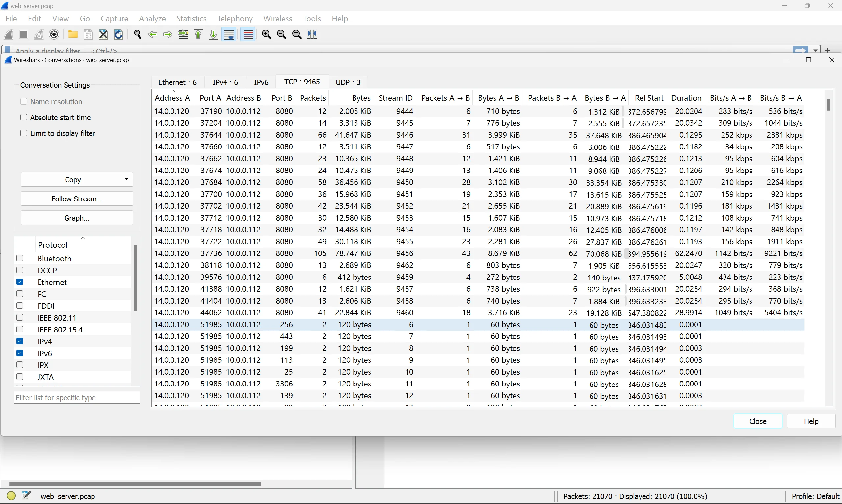Sort conversations by Rel Start header

pyautogui.click(x=648, y=98)
